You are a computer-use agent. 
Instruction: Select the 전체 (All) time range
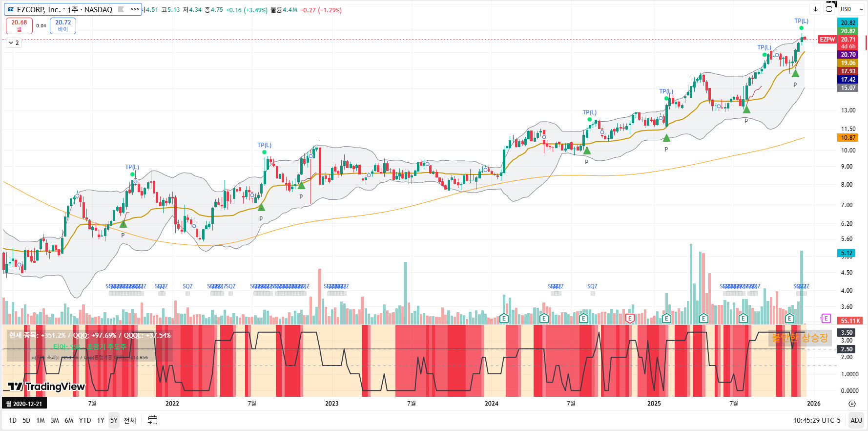pos(130,420)
